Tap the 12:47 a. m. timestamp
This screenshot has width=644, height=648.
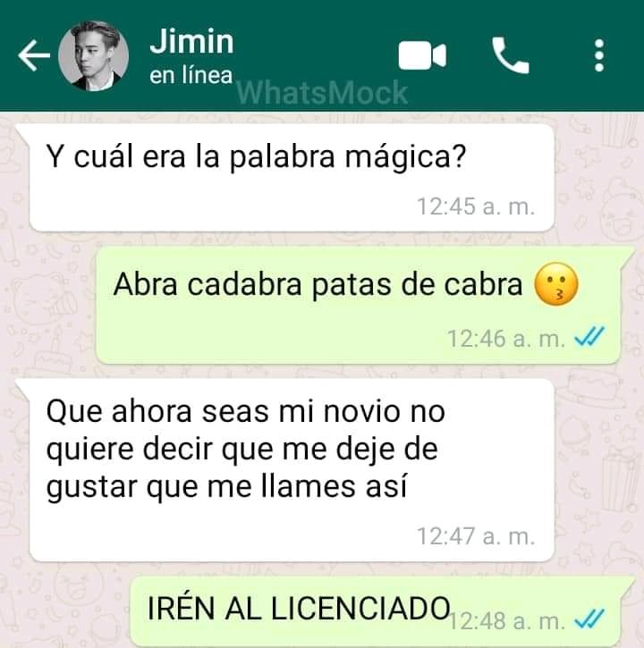pyautogui.click(x=476, y=536)
